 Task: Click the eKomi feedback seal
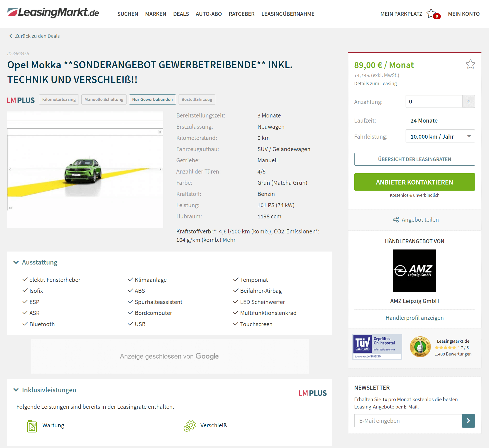coord(420,347)
